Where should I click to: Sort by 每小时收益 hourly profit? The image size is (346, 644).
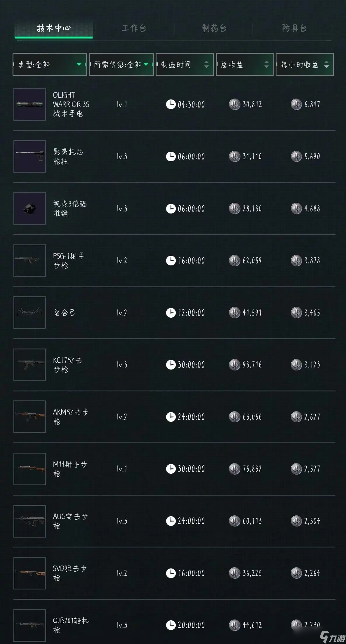click(304, 64)
